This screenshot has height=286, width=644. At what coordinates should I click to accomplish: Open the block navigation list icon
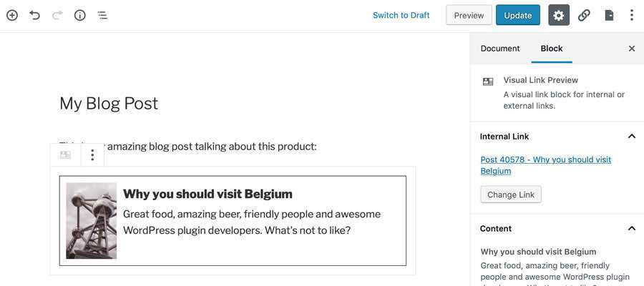click(x=102, y=15)
